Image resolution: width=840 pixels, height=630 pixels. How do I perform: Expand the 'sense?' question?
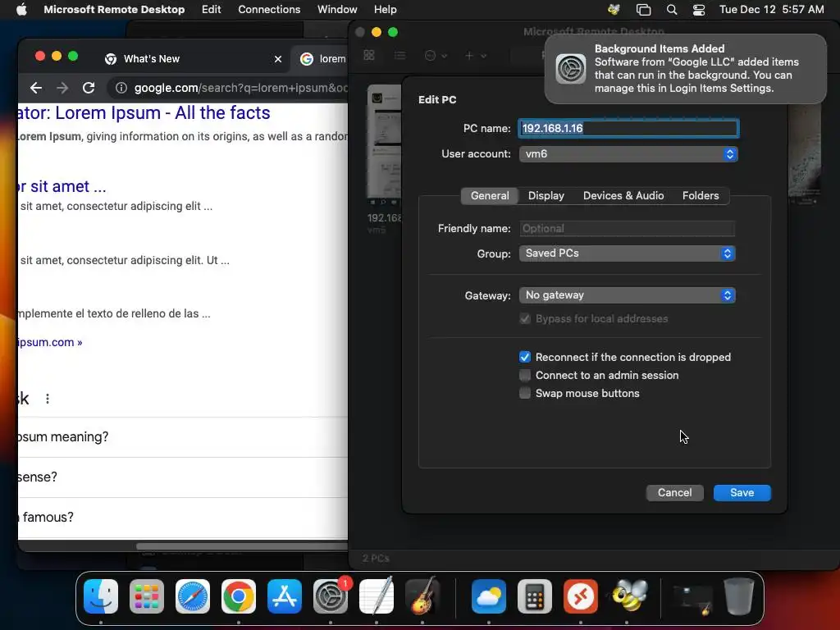click(183, 477)
